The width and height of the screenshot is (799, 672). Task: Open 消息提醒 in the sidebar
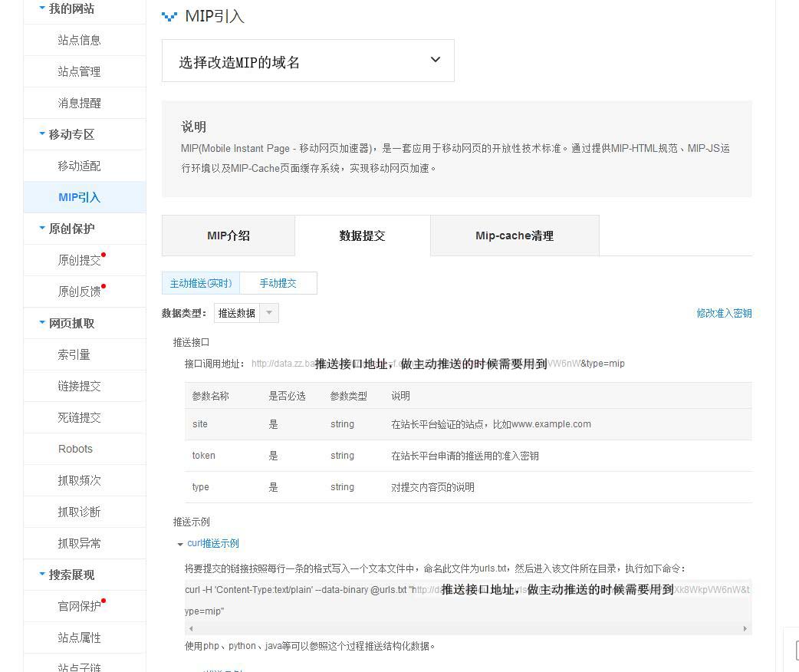(79, 103)
